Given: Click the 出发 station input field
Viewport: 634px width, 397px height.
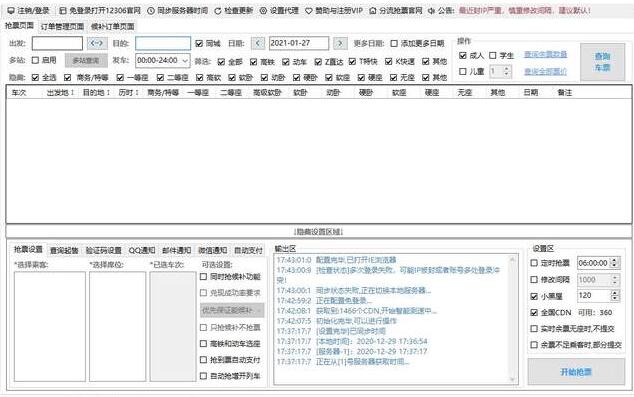Looking at the screenshot, I should click(57, 43).
